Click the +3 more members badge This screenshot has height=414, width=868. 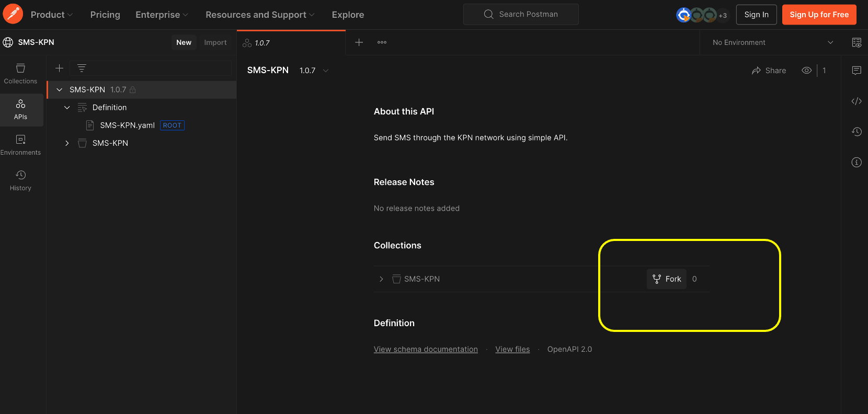(x=723, y=16)
